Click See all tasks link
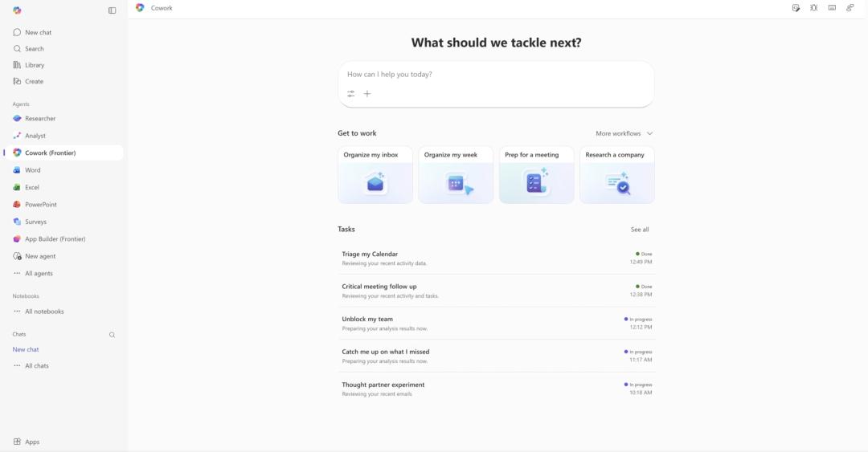This screenshot has height=452, width=868. tap(640, 230)
